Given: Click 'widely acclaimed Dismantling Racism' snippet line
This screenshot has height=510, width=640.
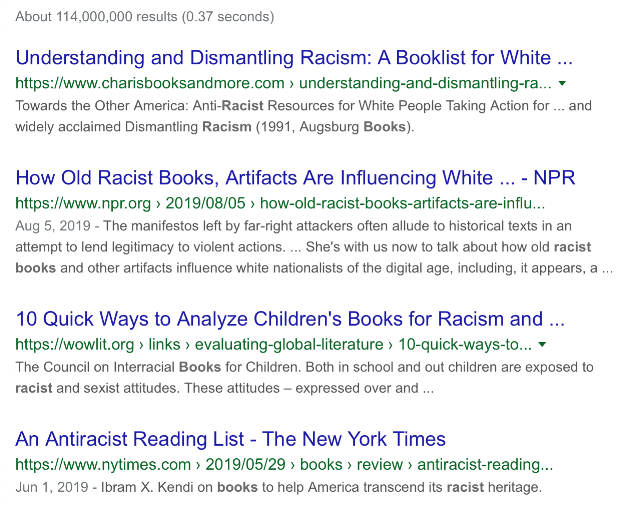Looking at the screenshot, I should [215, 127].
